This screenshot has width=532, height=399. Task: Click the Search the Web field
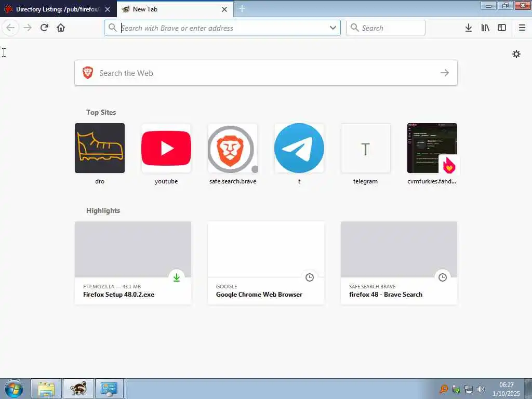(265, 73)
